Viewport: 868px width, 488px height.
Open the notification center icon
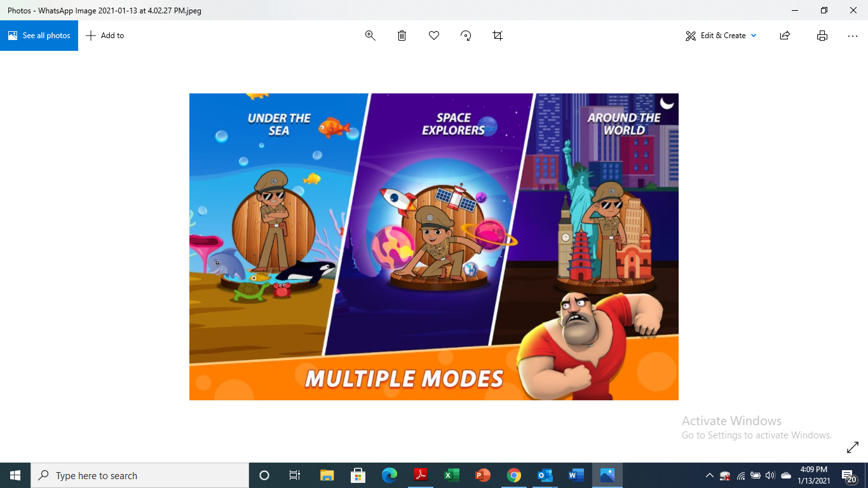(x=850, y=475)
